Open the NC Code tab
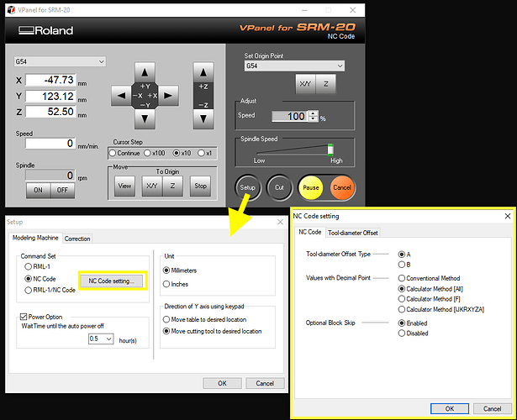This screenshot has height=420, width=517. point(309,232)
